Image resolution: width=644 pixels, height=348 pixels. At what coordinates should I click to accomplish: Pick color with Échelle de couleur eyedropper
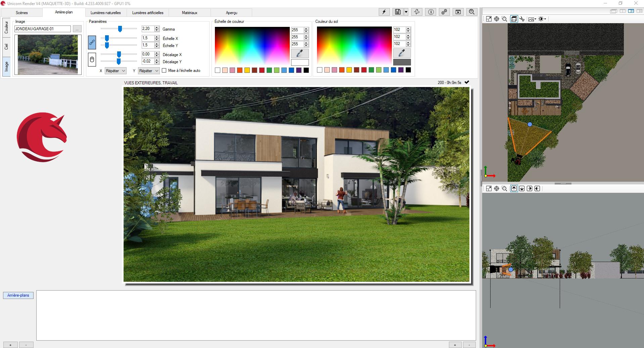pos(300,53)
